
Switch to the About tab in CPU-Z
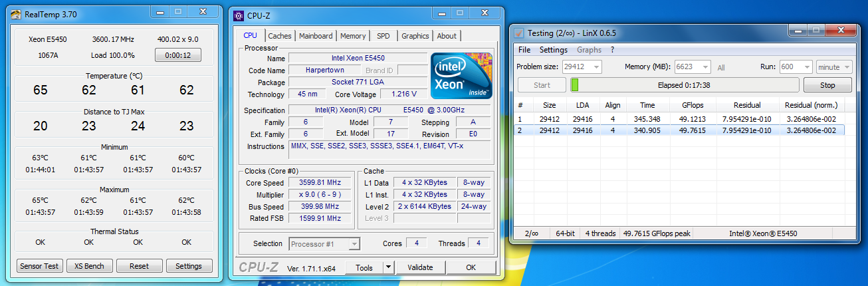point(447,36)
